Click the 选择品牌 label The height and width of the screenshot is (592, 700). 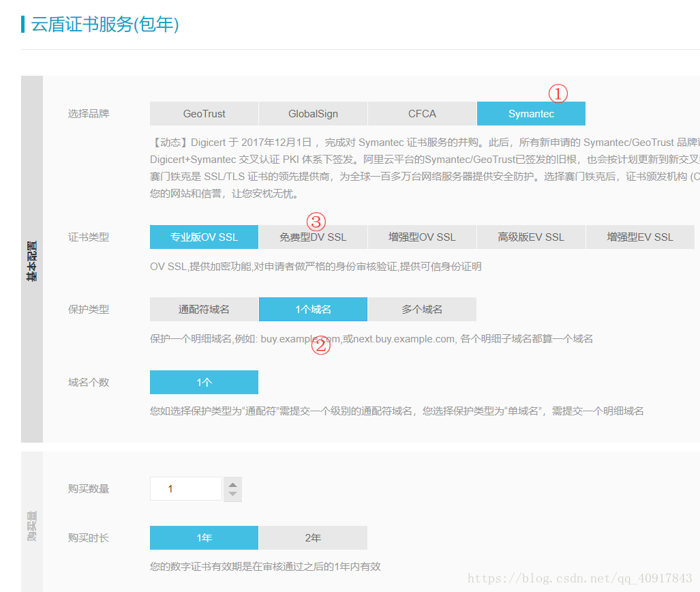pos(89,113)
